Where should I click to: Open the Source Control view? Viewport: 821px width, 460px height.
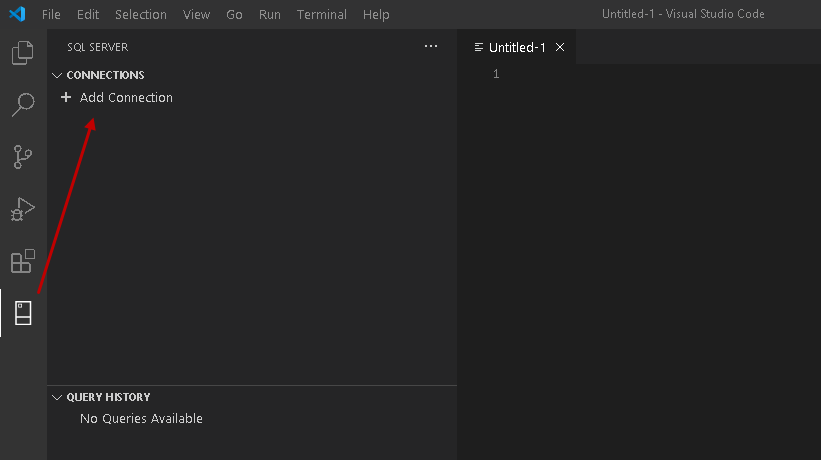pos(22,157)
